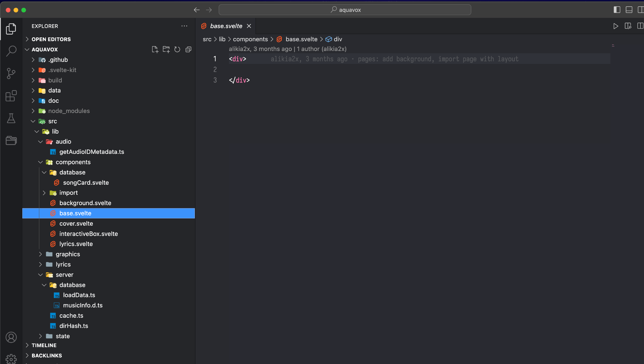
Task: Refresh the Explorer file tree
Action: coord(177,49)
